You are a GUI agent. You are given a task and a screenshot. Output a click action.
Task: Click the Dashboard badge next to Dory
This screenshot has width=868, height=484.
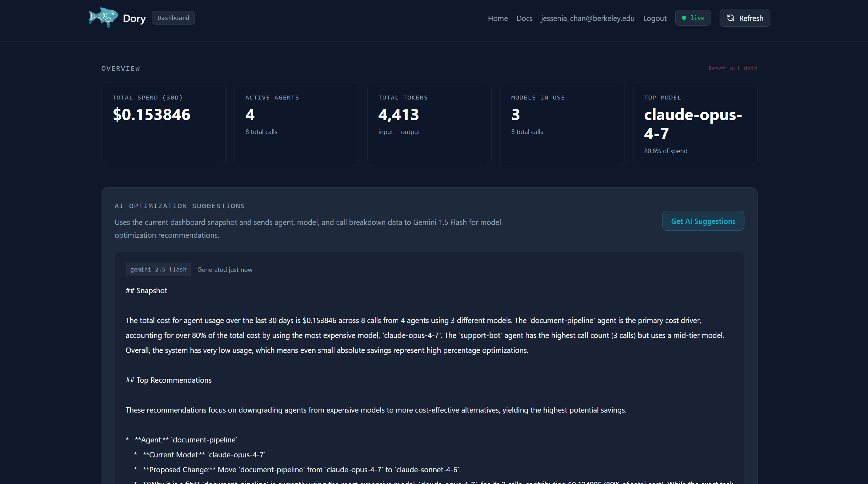pyautogui.click(x=173, y=18)
